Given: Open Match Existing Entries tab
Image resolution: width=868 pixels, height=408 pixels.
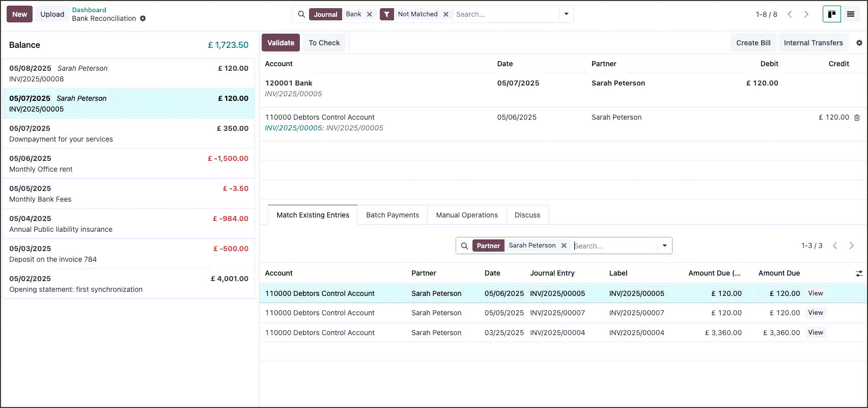Looking at the screenshot, I should click(x=313, y=215).
